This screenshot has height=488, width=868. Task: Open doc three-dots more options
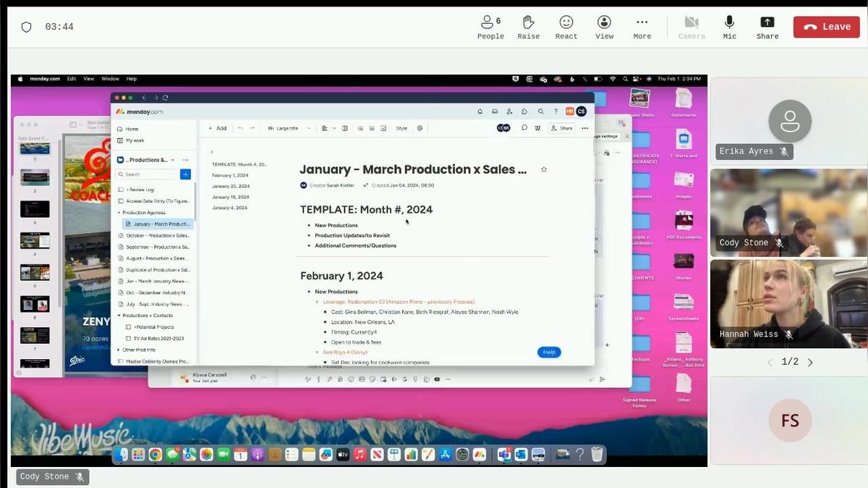click(584, 128)
